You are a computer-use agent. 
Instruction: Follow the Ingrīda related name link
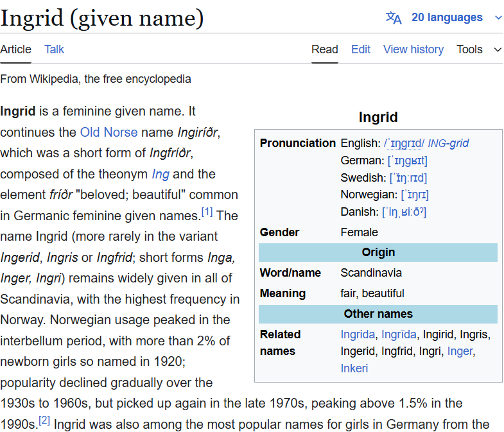pos(399,334)
